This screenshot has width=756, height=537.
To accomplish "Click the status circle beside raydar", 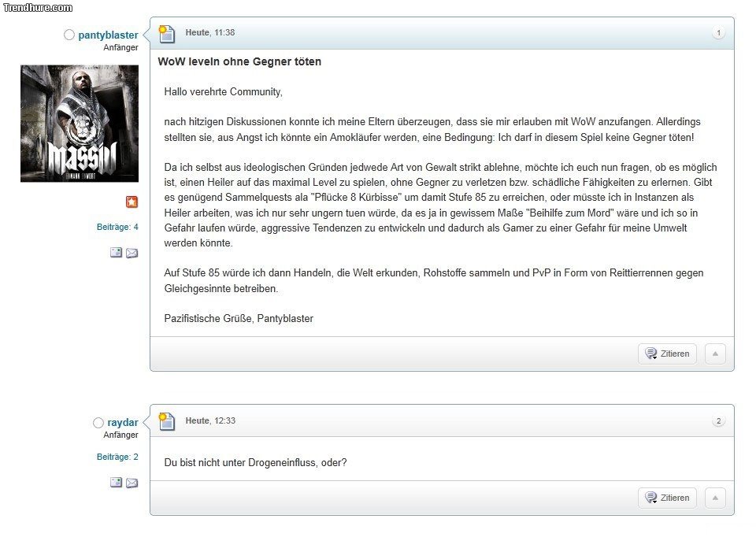I will point(98,423).
